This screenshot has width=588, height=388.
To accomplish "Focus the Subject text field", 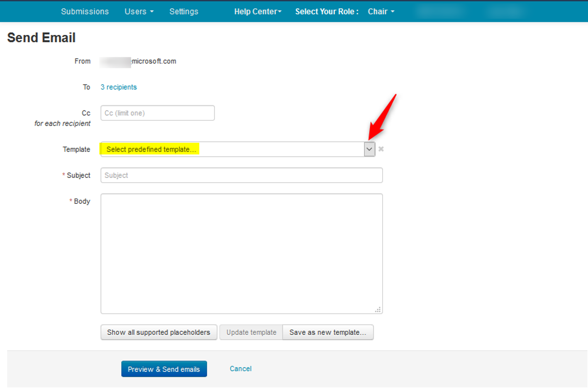I will pos(242,175).
